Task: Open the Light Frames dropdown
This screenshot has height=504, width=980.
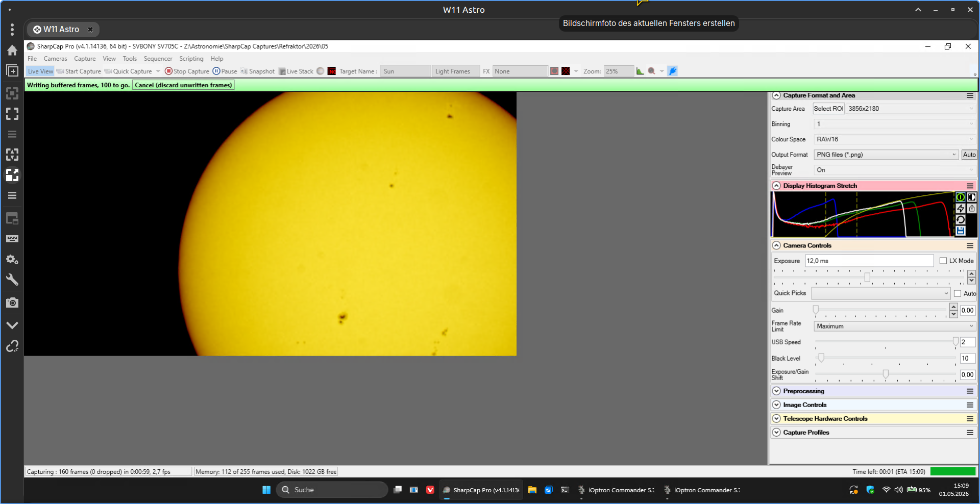Action: pos(456,71)
